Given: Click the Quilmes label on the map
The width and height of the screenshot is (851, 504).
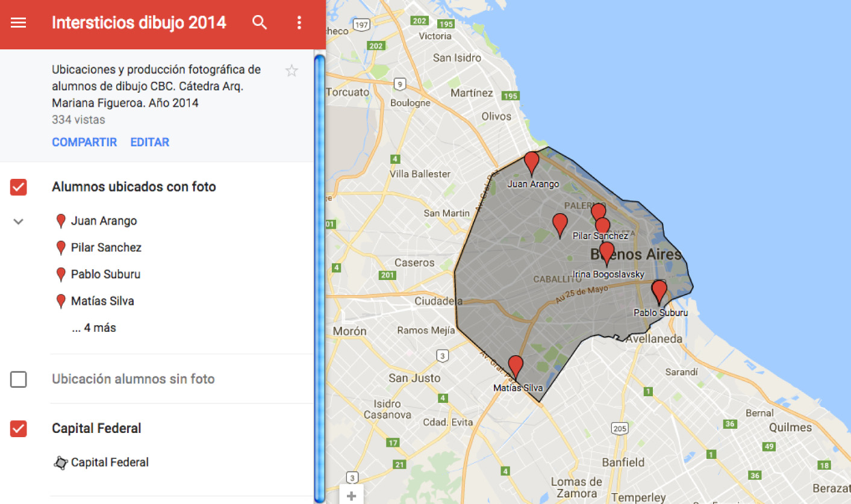Looking at the screenshot, I should (x=790, y=427).
